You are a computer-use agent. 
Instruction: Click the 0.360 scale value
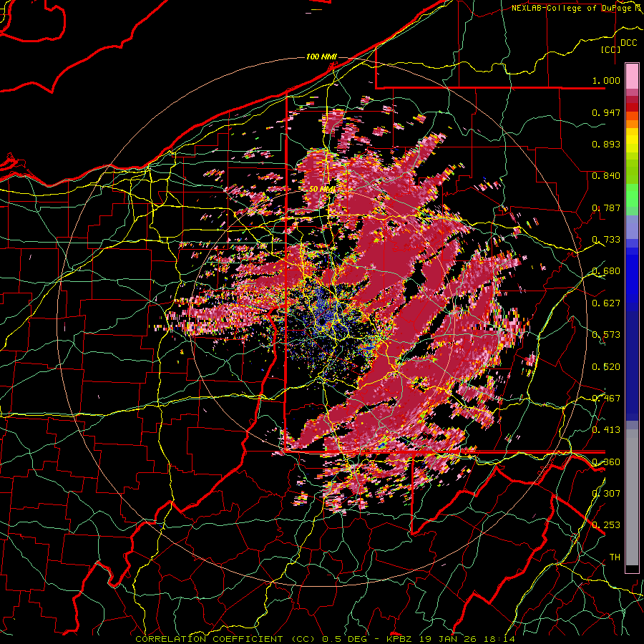coord(606,462)
